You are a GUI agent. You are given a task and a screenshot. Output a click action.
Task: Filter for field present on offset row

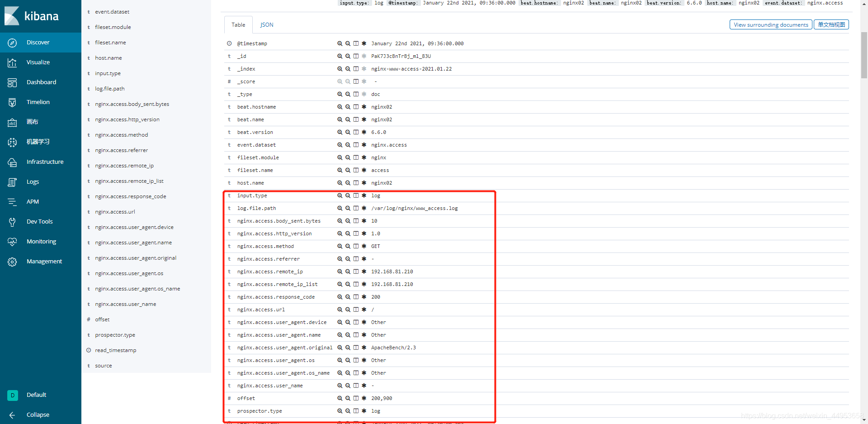click(x=364, y=398)
